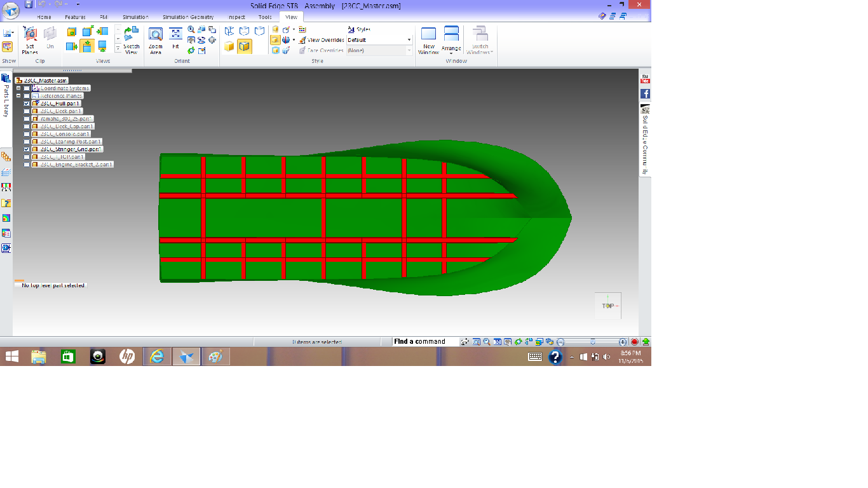Viewport: 868px width, 488px height.
Task: Click the Fit view icon
Action: [176, 38]
